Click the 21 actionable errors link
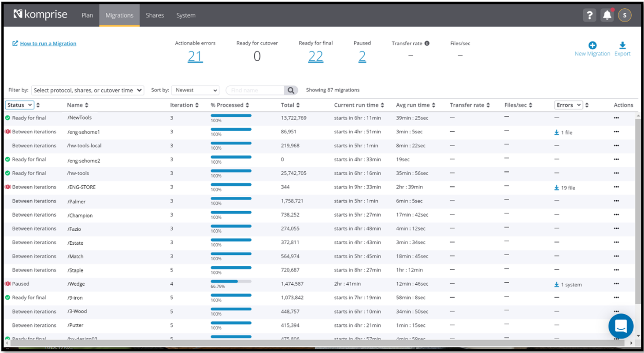 coord(195,56)
